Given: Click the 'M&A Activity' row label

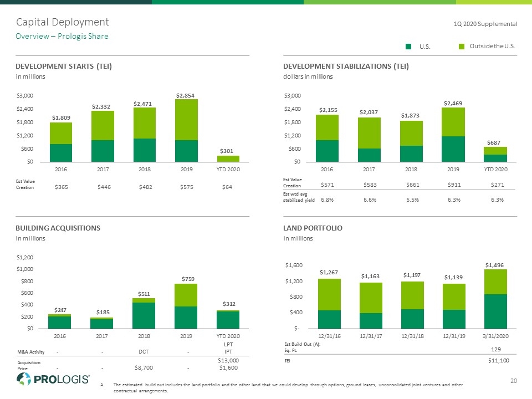Looking at the screenshot, I should [x=31, y=352].
